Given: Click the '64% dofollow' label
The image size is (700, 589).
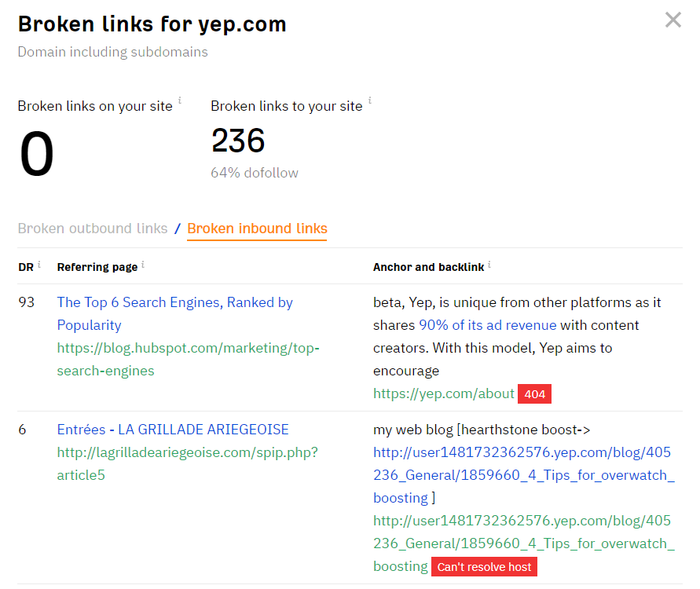Looking at the screenshot, I should click(x=254, y=172).
